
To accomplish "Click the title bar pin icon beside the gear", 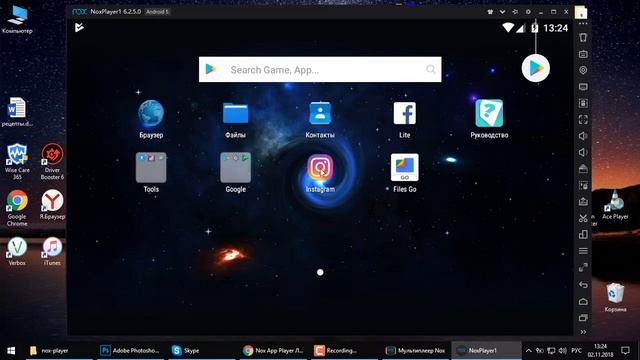I will 515,12.
